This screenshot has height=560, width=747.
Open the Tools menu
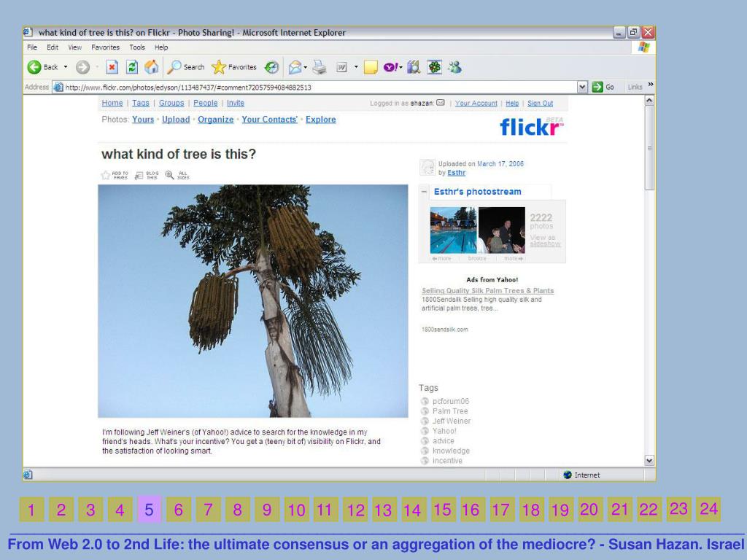point(136,47)
